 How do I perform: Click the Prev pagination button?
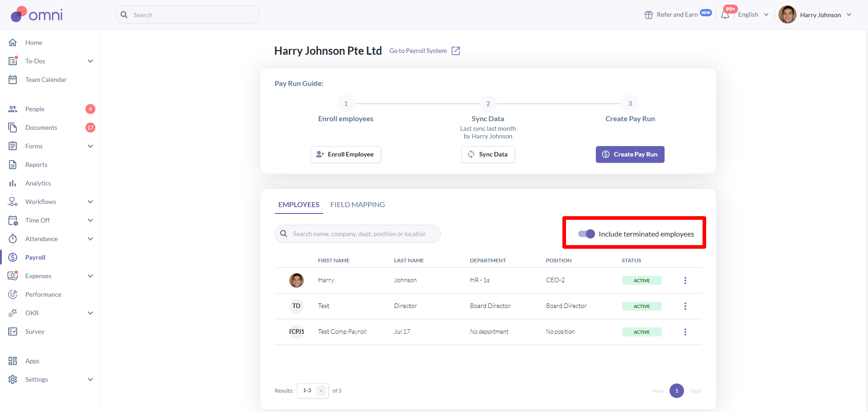(x=658, y=391)
